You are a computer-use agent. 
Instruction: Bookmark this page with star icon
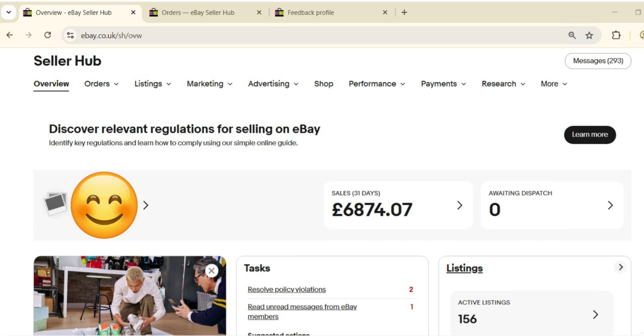589,36
